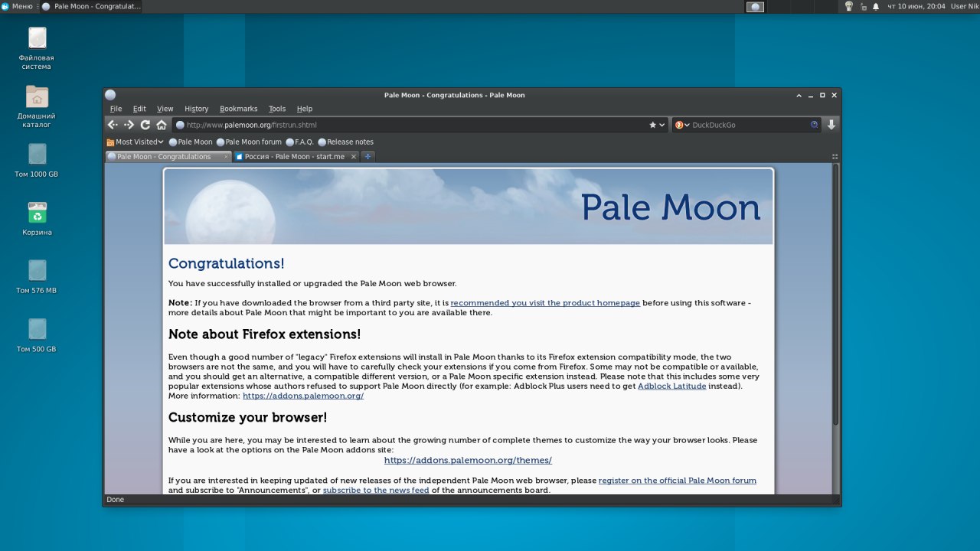This screenshot has height=551, width=980.
Task: Open the Pale Moon bookmark
Action: pos(191,142)
